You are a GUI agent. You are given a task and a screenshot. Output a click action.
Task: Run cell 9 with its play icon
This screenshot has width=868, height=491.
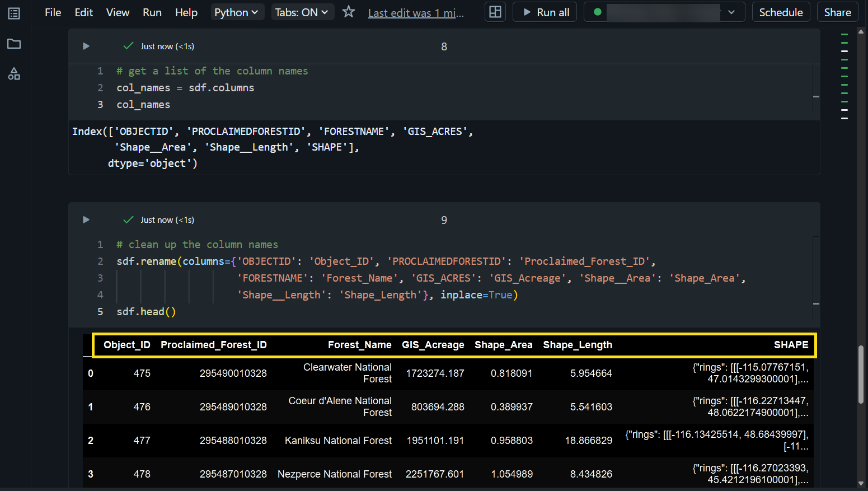(86, 220)
